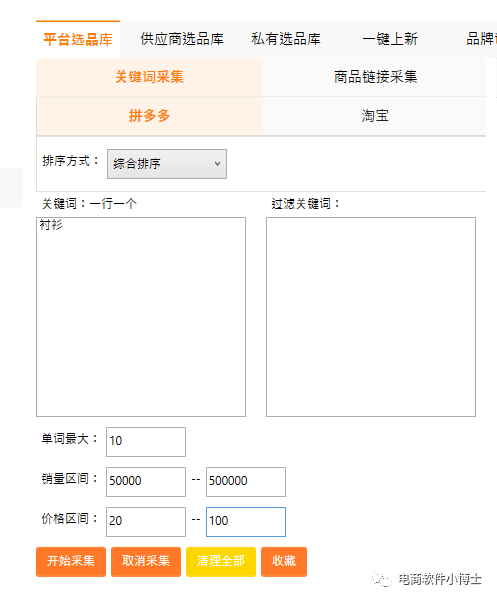
Task: Click the 销量区间 minimum field 50000
Action: coord(146,482)
